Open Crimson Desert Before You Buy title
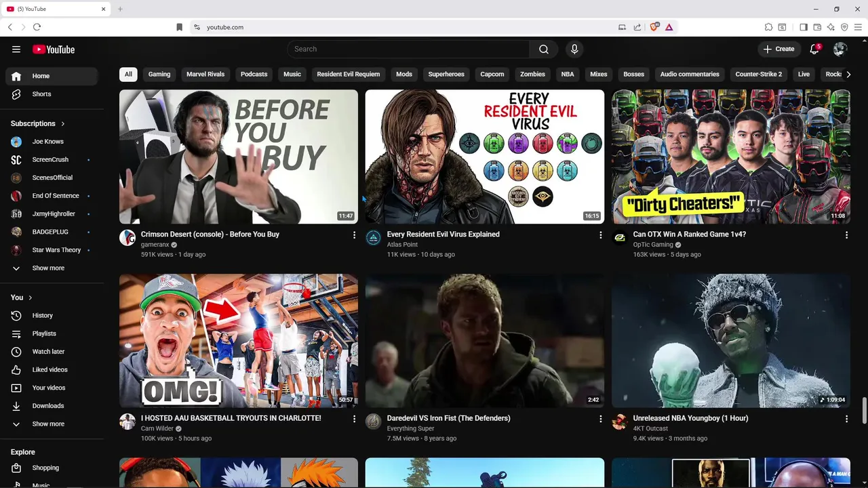 tap(210, 235)
